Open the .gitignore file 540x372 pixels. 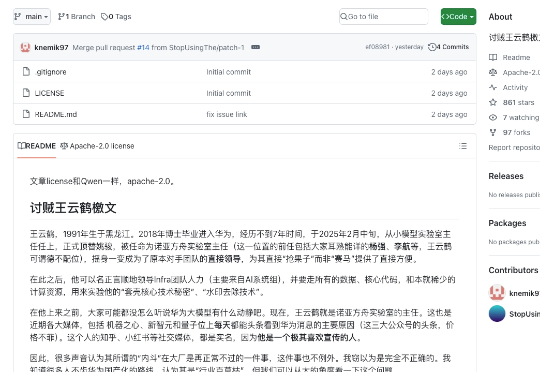click(51, 72)
